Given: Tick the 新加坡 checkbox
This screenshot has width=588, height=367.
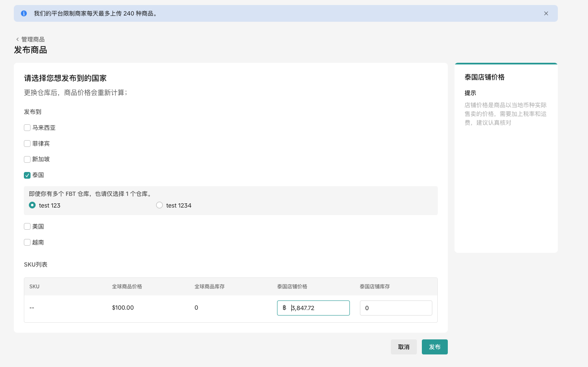Looking at the screenshot, I should click(27, 159).
